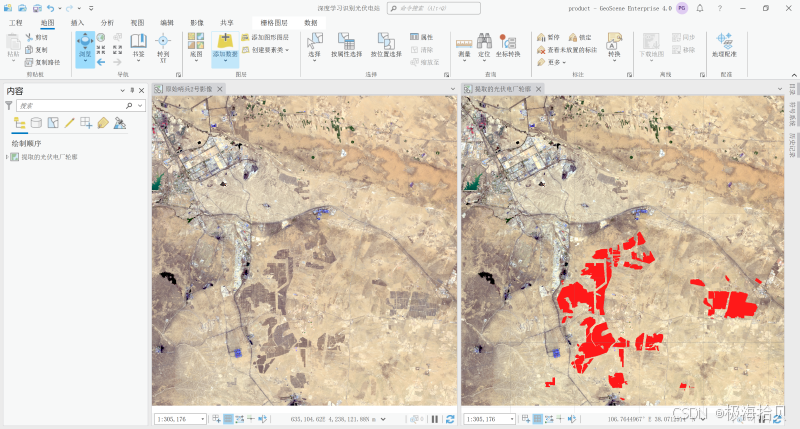Switch to the 视图 (View) ribbon tab
Screen dimensions: 800x429
point(137,23)
